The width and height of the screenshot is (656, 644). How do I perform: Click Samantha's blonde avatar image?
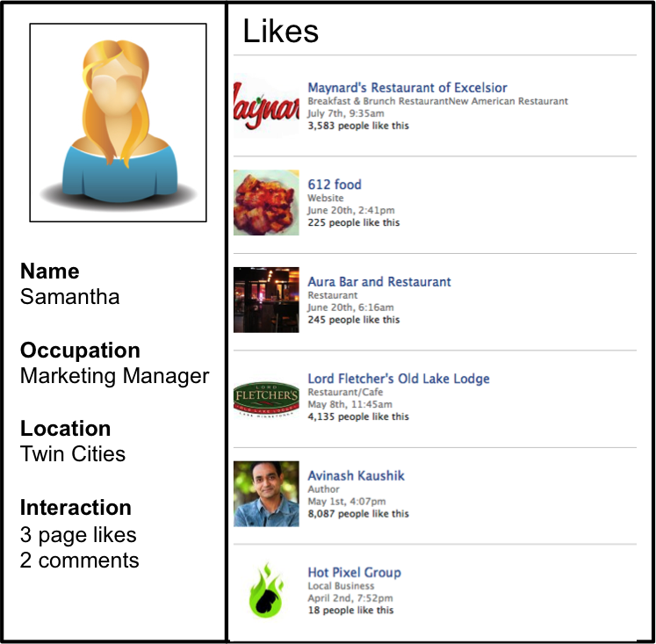[x=118, y=122]
